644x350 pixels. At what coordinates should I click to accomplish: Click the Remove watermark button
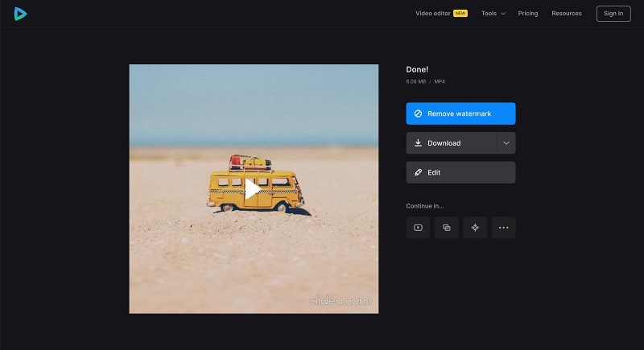click(460, 113)
